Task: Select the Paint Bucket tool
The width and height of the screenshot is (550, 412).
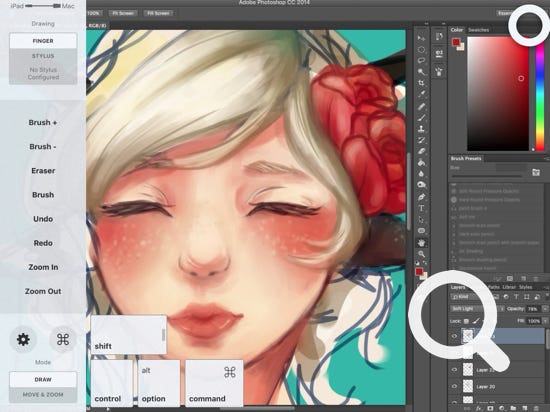Action: point(421,163)
